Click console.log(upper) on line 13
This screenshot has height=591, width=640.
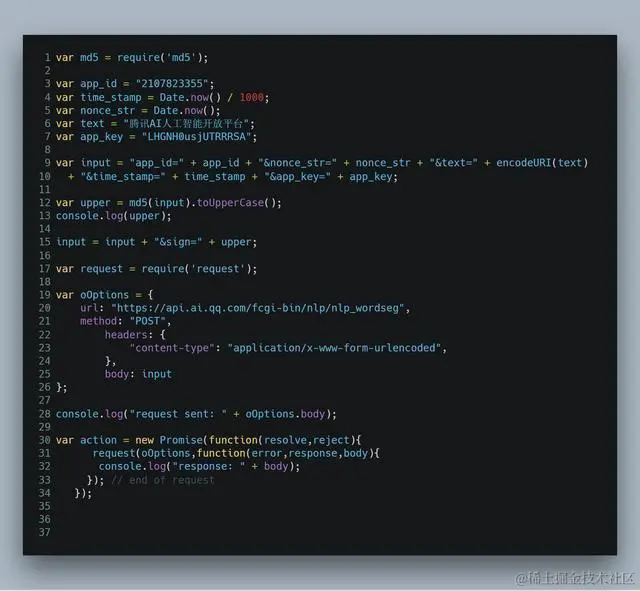111,216
